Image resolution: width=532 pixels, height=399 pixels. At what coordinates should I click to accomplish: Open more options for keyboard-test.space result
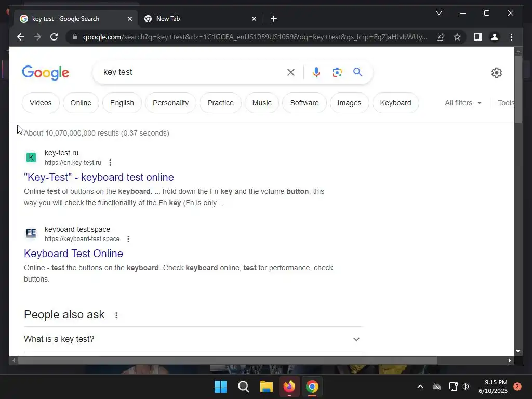click(x=128, y=239)
